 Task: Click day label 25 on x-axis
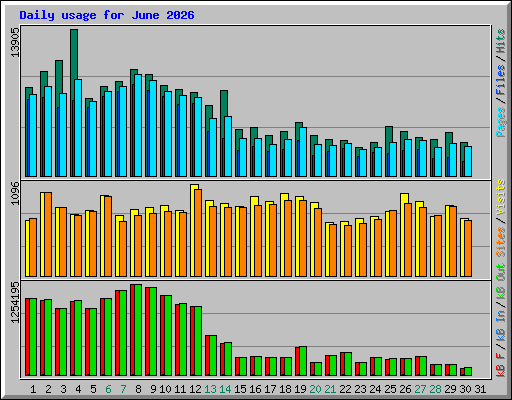[x=390, y=389]
